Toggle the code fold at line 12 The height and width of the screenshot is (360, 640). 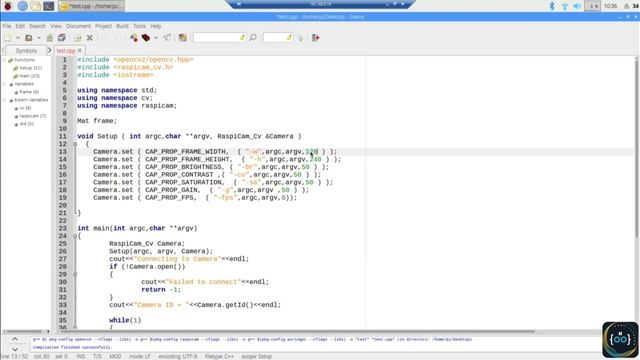click(x=75, y=144)
